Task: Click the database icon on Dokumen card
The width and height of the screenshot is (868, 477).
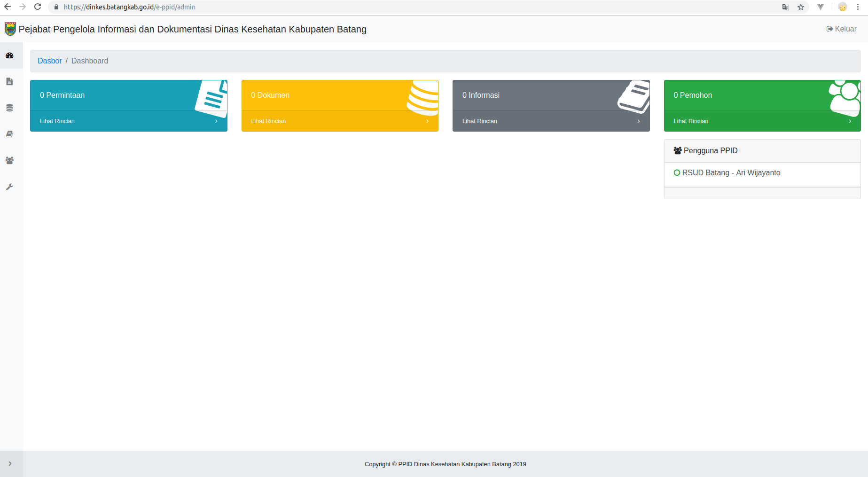Action: tap(423, 98)
